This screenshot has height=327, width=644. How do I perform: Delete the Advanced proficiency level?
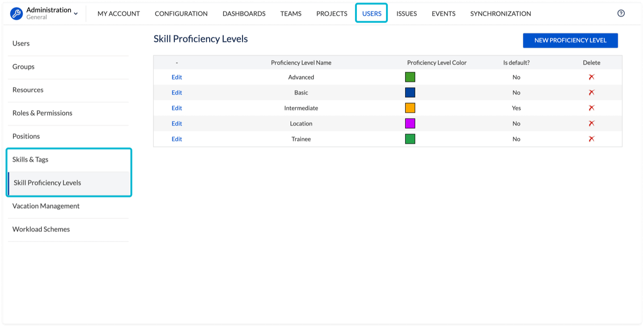pyautogui.click(x=591, y=77)
